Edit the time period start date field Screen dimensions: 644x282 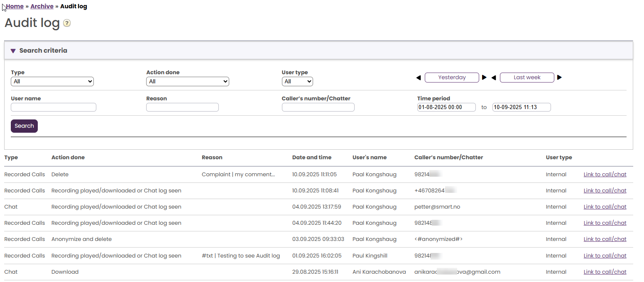[x=446, y=107]
